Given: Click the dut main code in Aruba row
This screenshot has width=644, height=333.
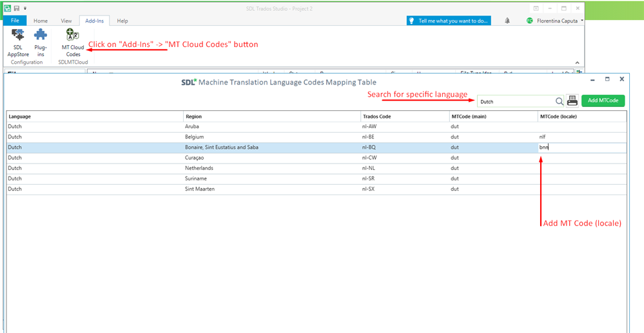Looking at the screenshot, I should (x=494, y=127).
